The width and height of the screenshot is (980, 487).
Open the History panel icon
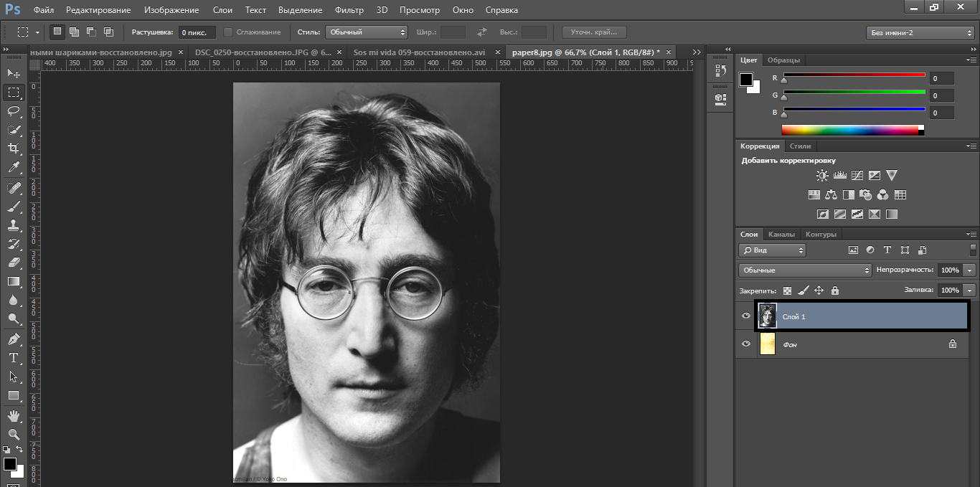point(720,70)
